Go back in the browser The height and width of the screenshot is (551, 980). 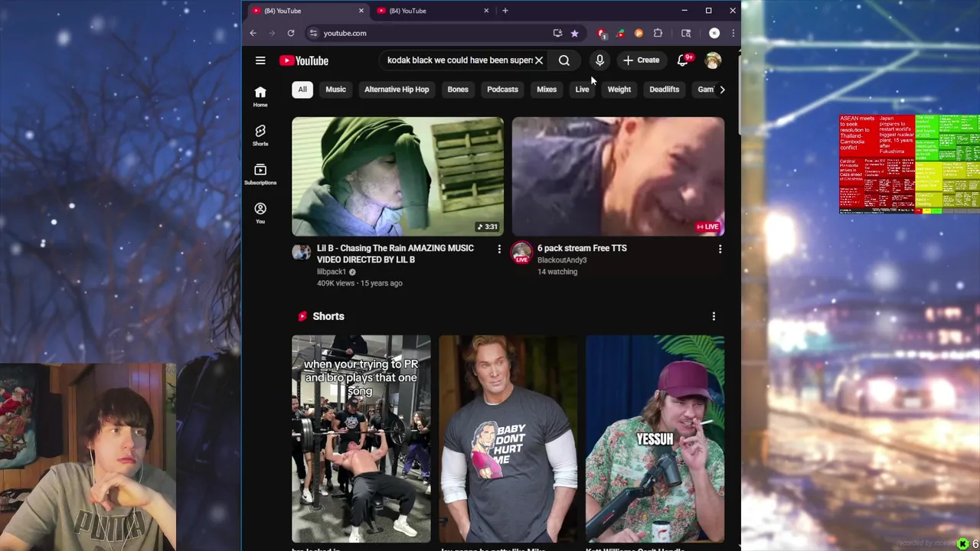point(253,33)
